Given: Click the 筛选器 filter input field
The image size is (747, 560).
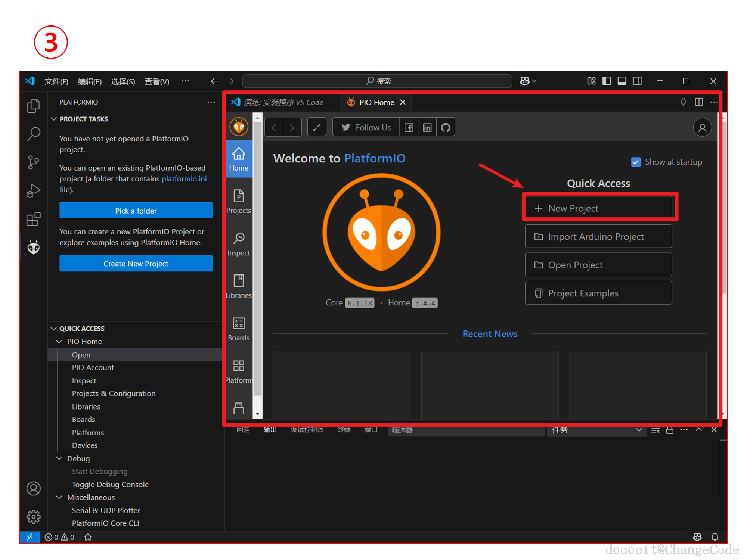Looking at the screenshot, I should coord(465,430).
